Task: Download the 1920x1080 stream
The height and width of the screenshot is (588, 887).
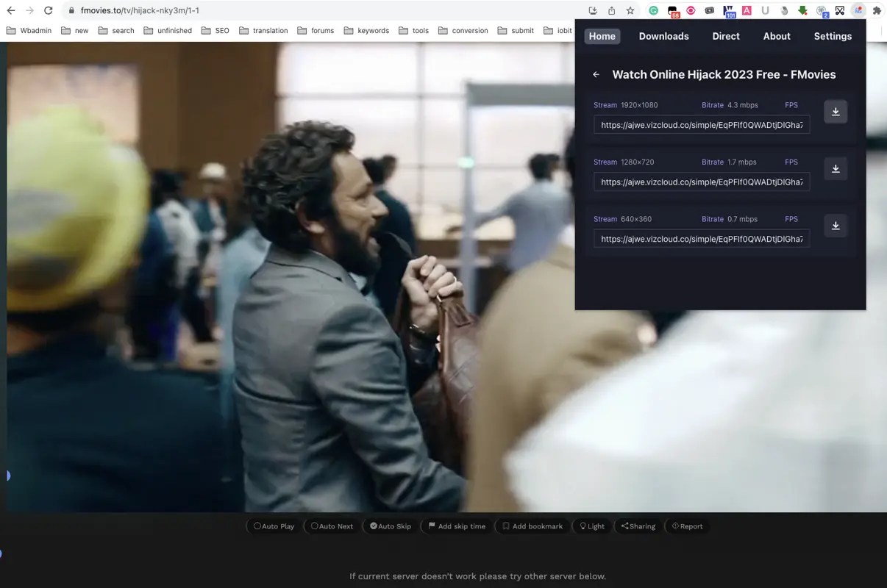Action: pos(835,111)
